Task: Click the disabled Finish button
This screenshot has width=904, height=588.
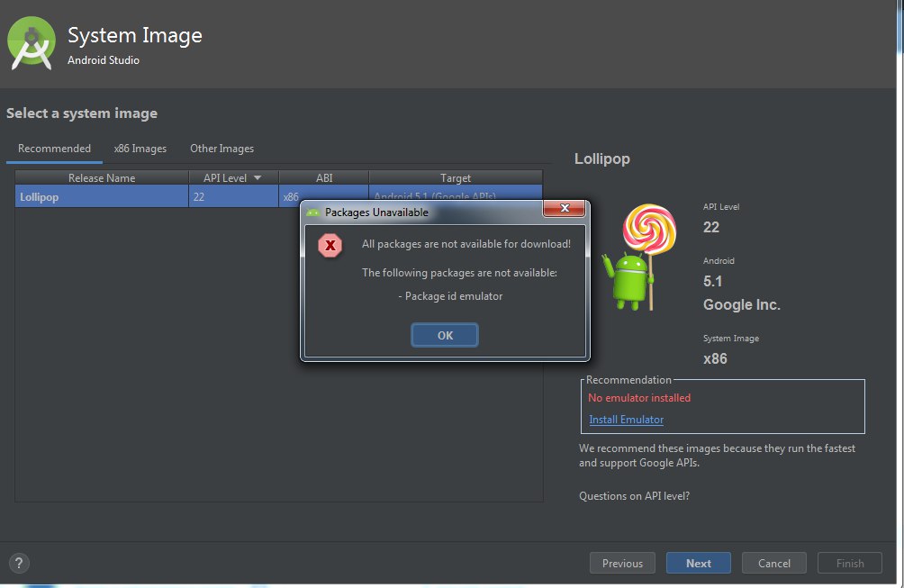Action: tap(850, 563)
